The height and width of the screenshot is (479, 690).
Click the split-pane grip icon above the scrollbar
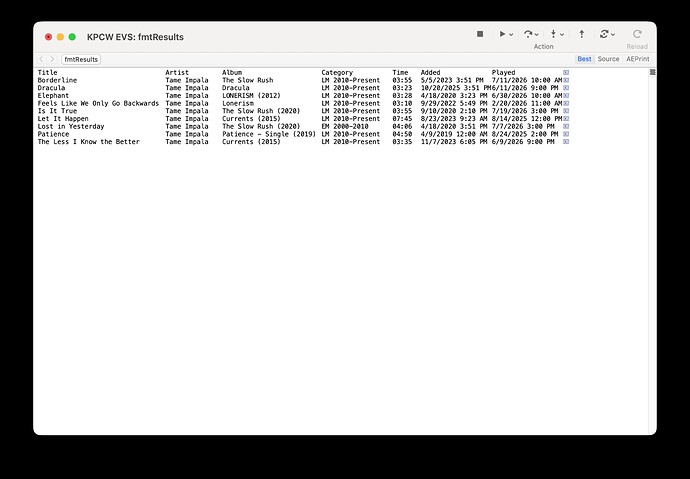pyautogui.click(x=653, y=72)
